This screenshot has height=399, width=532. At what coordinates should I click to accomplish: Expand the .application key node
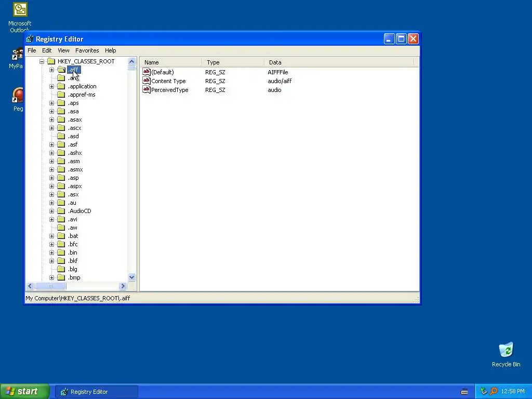51,87
